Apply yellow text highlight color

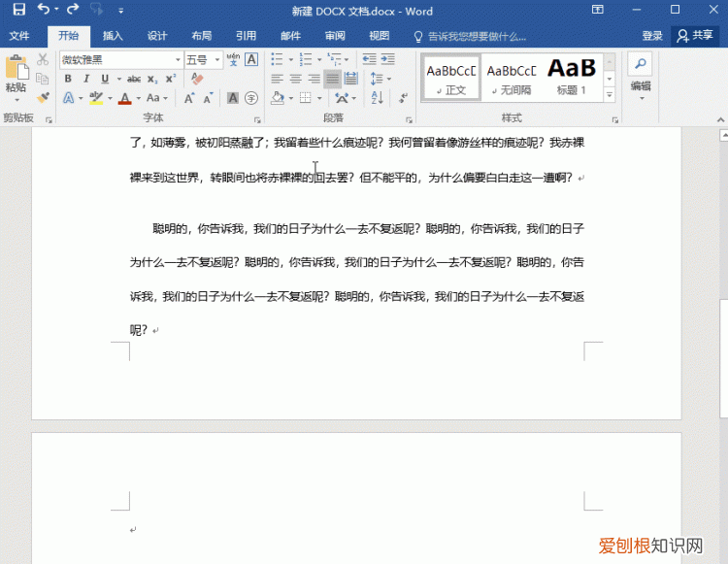pyautogui.click(x=96, y=98)
